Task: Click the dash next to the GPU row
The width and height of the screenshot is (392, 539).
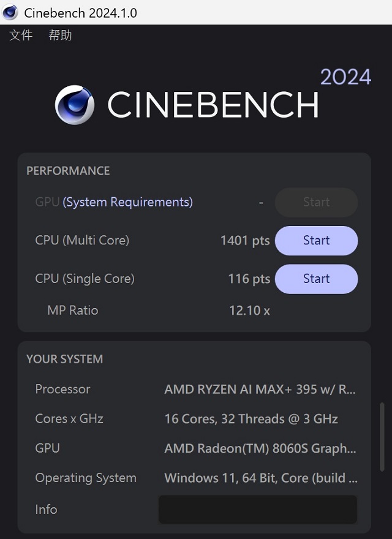Action: [260, 202]
